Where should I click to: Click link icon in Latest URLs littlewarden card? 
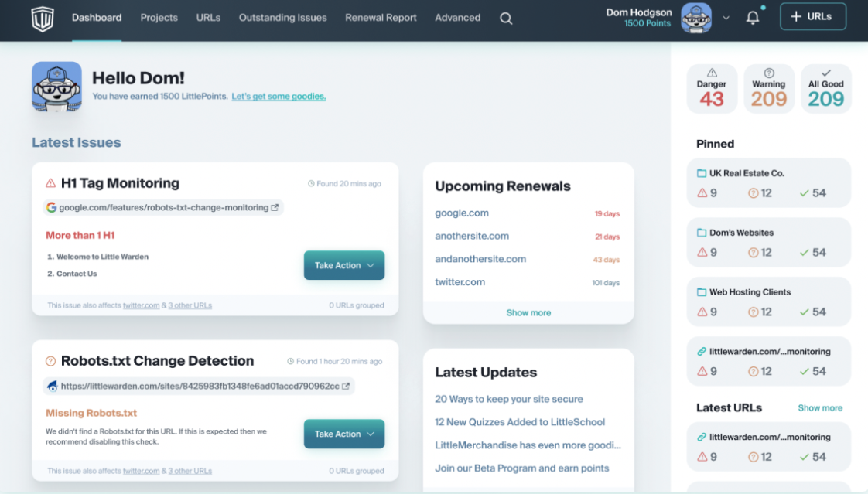coord(702,437)
